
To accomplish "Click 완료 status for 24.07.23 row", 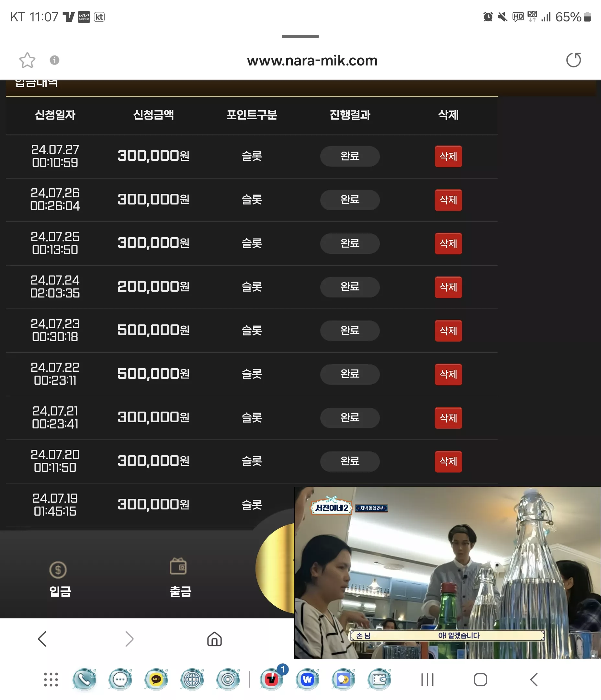I will click(350, 331).
